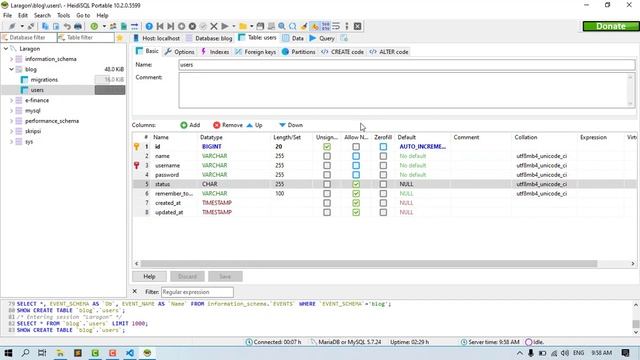Toggle Zerofill checkbox for password column
Viewport: 640px width, 360px height.
[x=383, y=175]
